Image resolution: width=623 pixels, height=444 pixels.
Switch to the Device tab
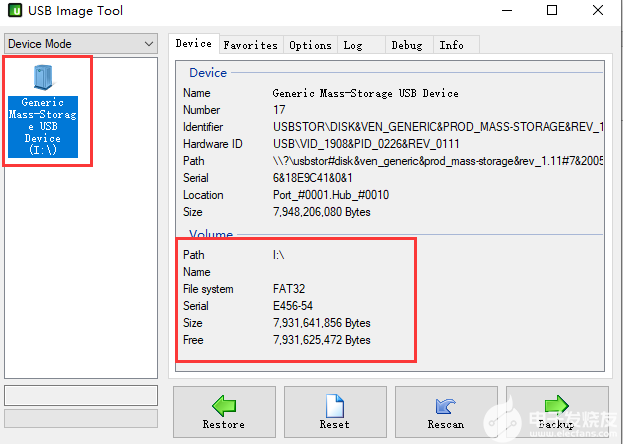point(194,44)
